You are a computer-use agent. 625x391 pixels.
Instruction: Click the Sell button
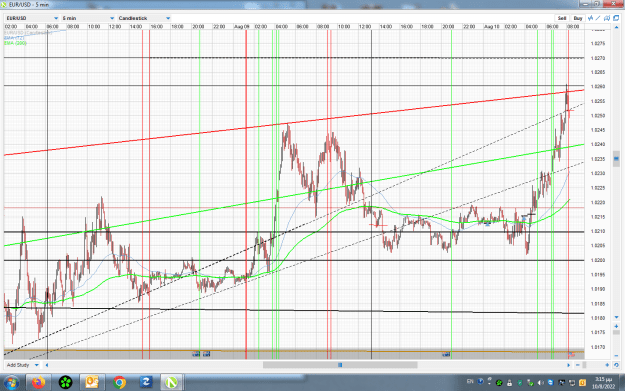562,18
